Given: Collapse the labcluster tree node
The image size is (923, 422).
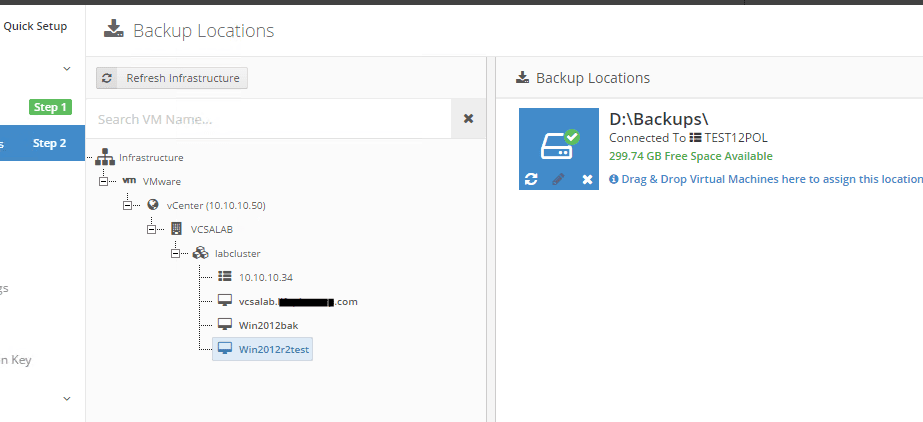Looking at the screenshot, I should point(175,253).
